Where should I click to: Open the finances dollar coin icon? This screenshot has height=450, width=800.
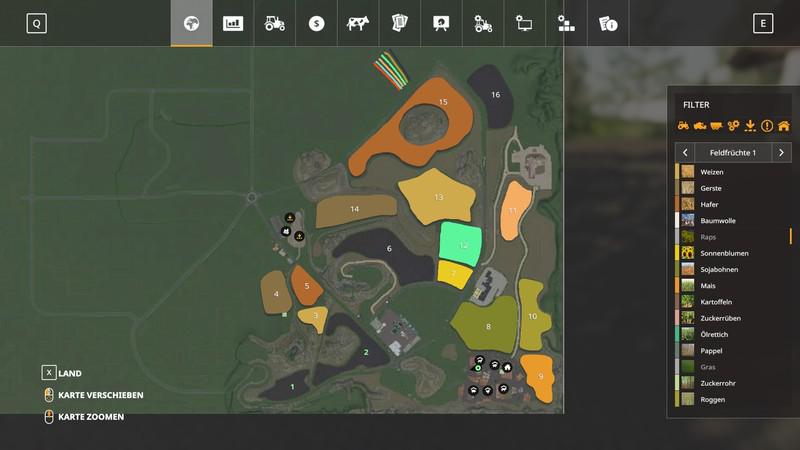coord(317,23)
